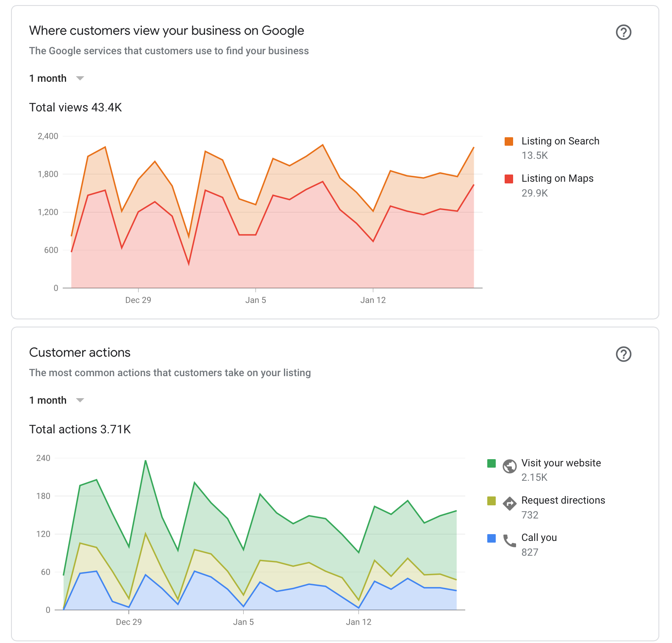Select the Listing on Maps legend label
672x643 pixels.
(x=557, y=178)
